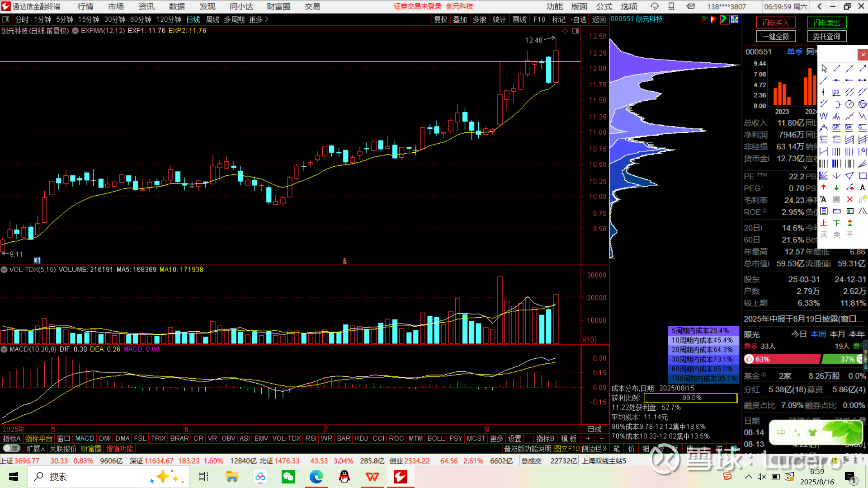868x488 pixels.
Task: Click the green 下 marker tool
Action: click(x=836, y=223)
